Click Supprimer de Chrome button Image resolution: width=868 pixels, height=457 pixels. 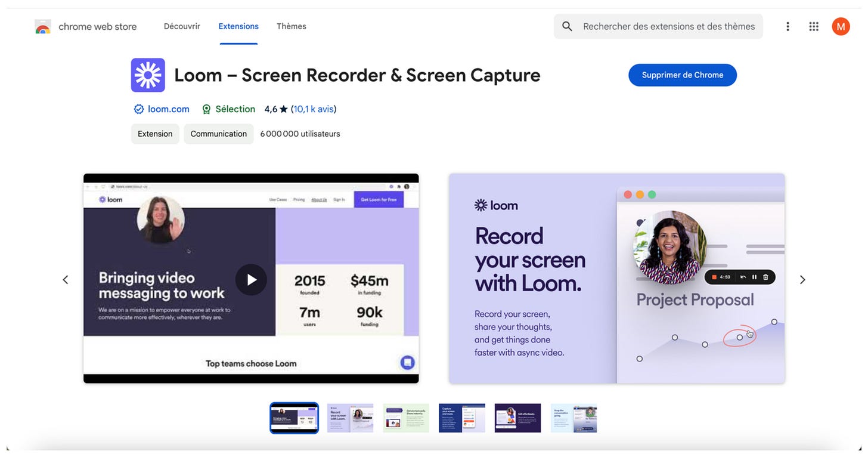[683, 75]
